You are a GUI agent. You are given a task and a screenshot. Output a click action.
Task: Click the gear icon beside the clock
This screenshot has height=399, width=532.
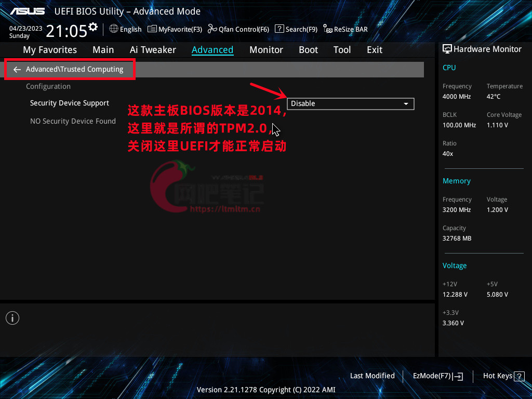92,27
